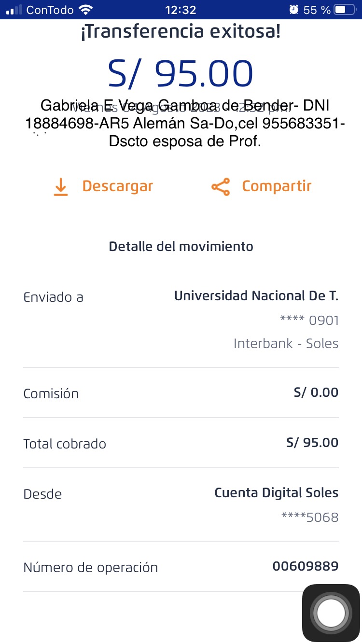Tap the Wi-Fi icon in status bar
This screenshot has height=644, width=362.
tap(86, 10)
